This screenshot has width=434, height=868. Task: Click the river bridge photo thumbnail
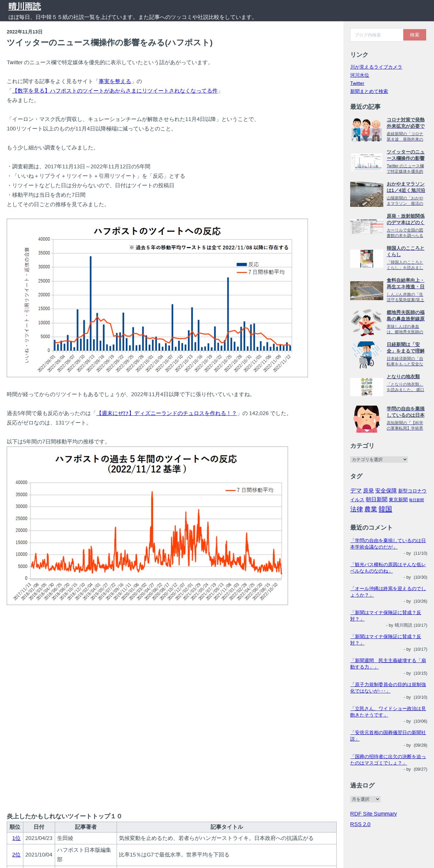(x=366, y=194)
